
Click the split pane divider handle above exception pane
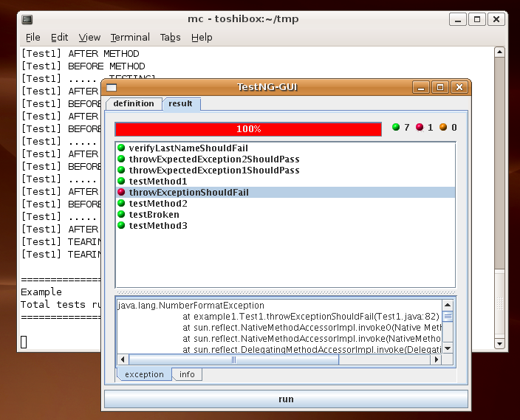(x=286, y=292)
